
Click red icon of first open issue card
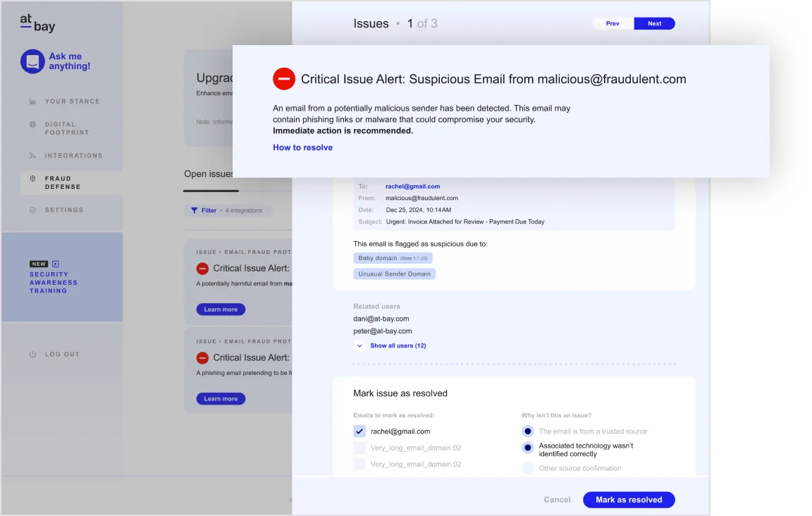point(202,269)
